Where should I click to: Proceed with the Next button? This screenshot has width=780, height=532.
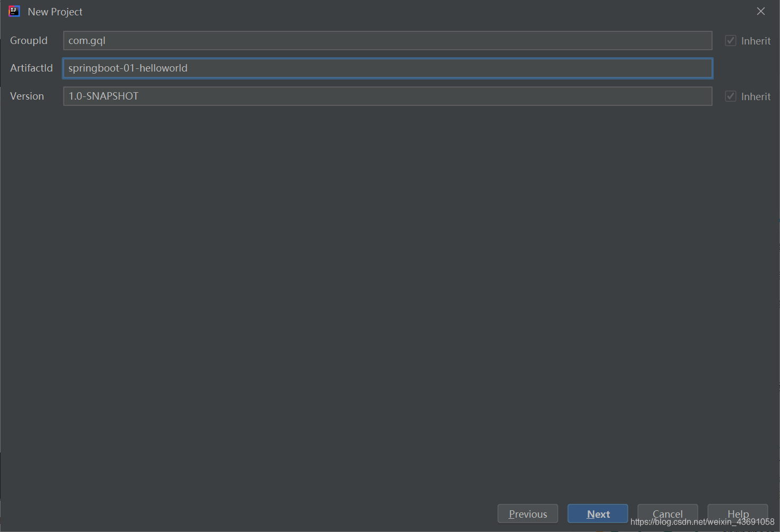click(x=598, y=514)
